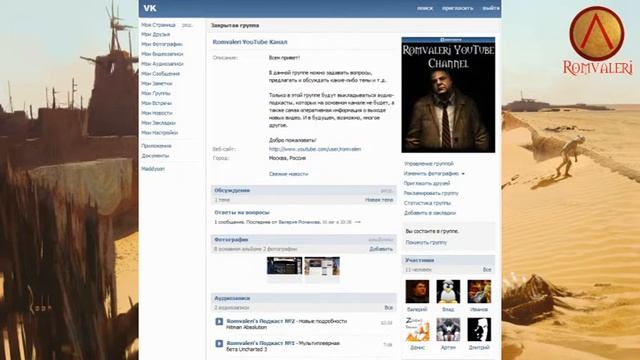Click ред. link in Обсуждения header
The width and height of the screenshot is (640, 360).
(386, 191)
